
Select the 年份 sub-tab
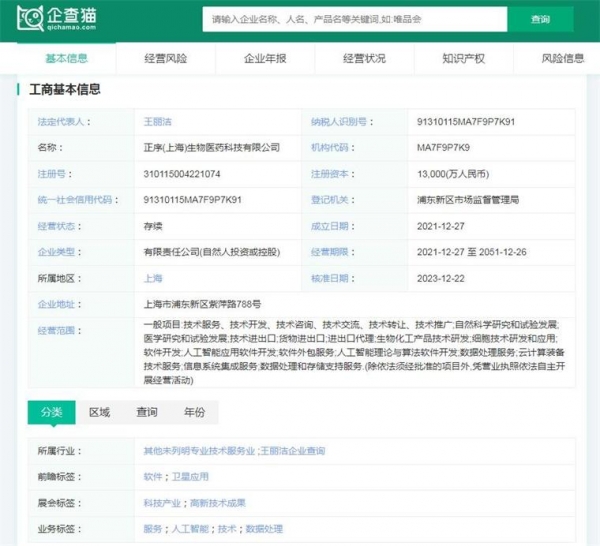coord(194,412)
